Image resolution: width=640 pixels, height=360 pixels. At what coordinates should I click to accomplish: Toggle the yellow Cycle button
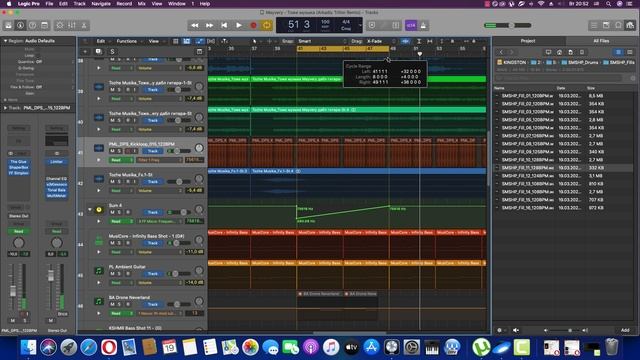click(267, 25)
